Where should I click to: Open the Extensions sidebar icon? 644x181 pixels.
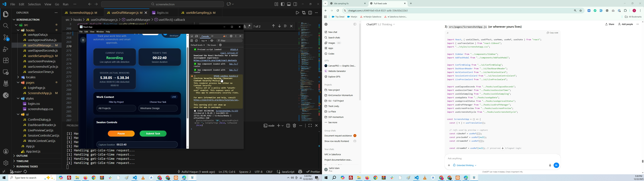[6, 60]
